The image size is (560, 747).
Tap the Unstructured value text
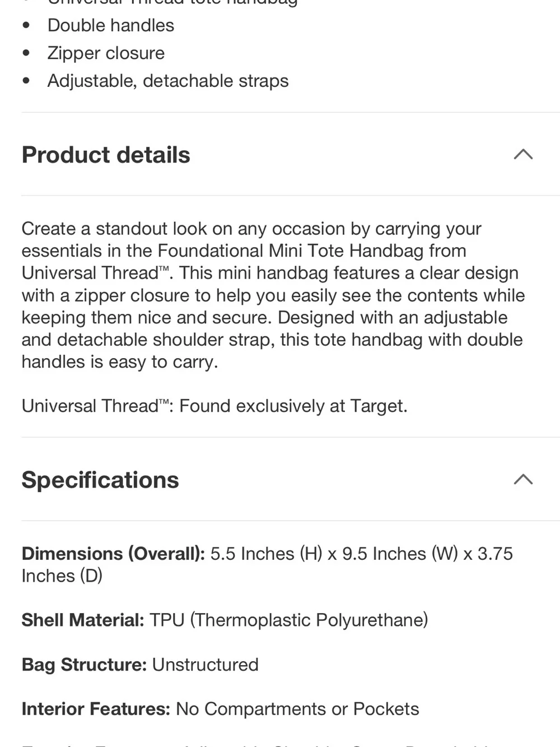click(206, 665)
